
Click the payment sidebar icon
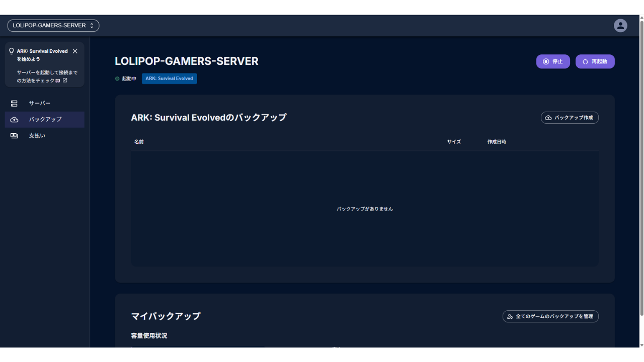[x=14, y=135]
